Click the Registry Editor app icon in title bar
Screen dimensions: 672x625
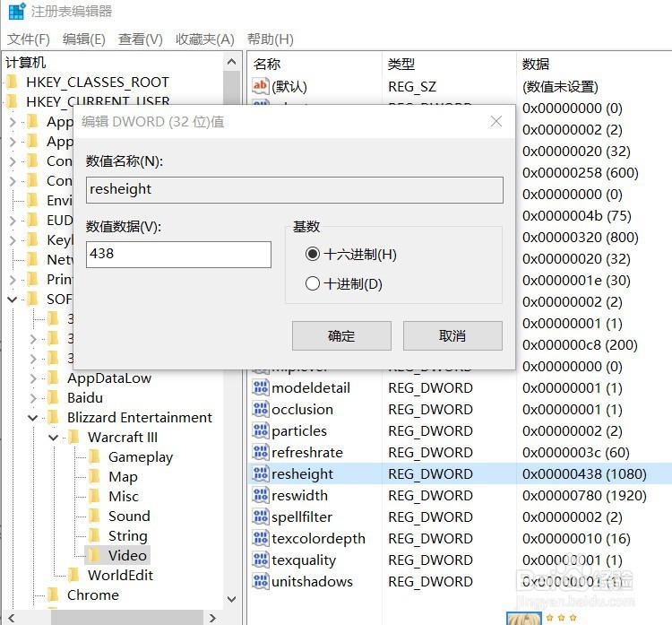(17, 11)
